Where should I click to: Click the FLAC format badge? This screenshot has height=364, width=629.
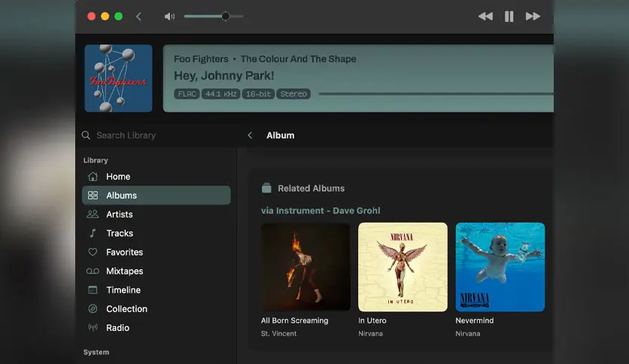tap(187, 94)
